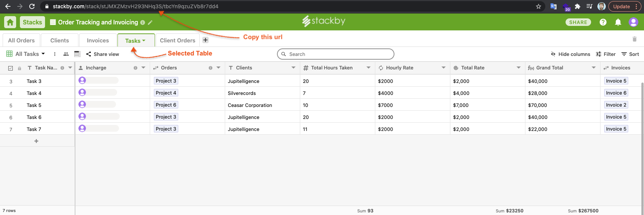The height and width of the screenshot is (215, 644).
Task: Add a new table with plus icon
Action: (x=205, y=40)
